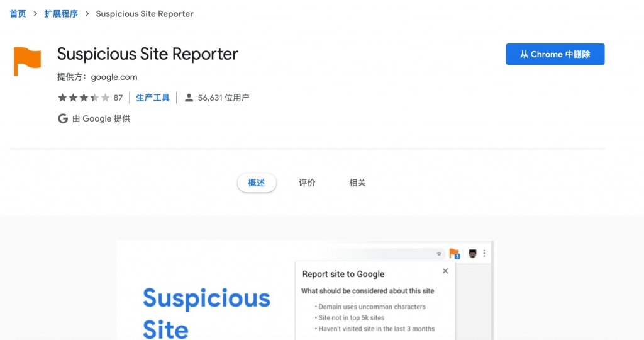
Task: Click the profile avatar icon in preview
Action: point(472,254)
